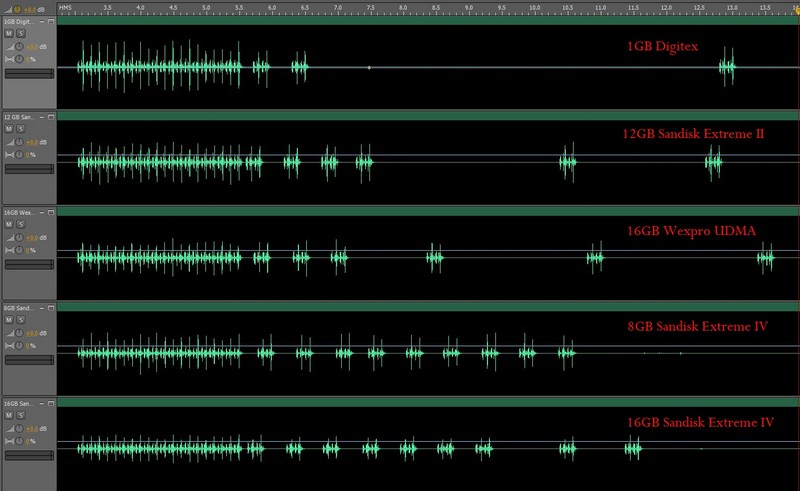Screen dimensions: 800x491
Task: Minimize the bottom 16GB San track
Action: click(42, 403)
